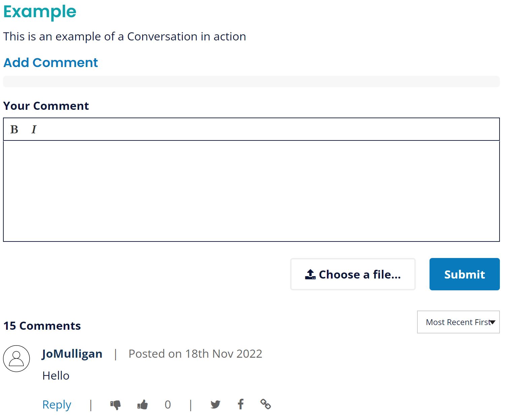Image resolution: width=513 pixels, height=420 pixels.
Task: Click JoMulligan's avatar icon
Action: [x=16, y=359]
